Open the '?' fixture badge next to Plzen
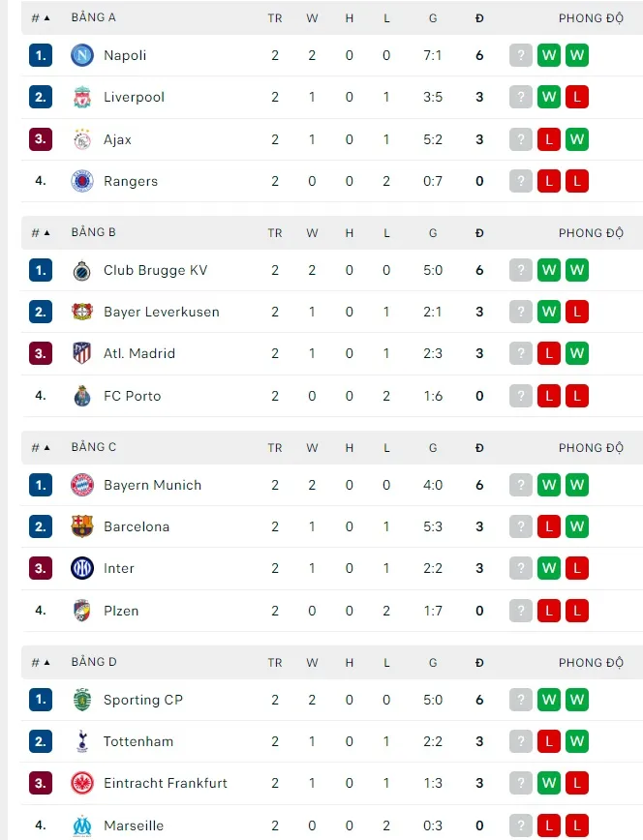 (x=521, y=611)
